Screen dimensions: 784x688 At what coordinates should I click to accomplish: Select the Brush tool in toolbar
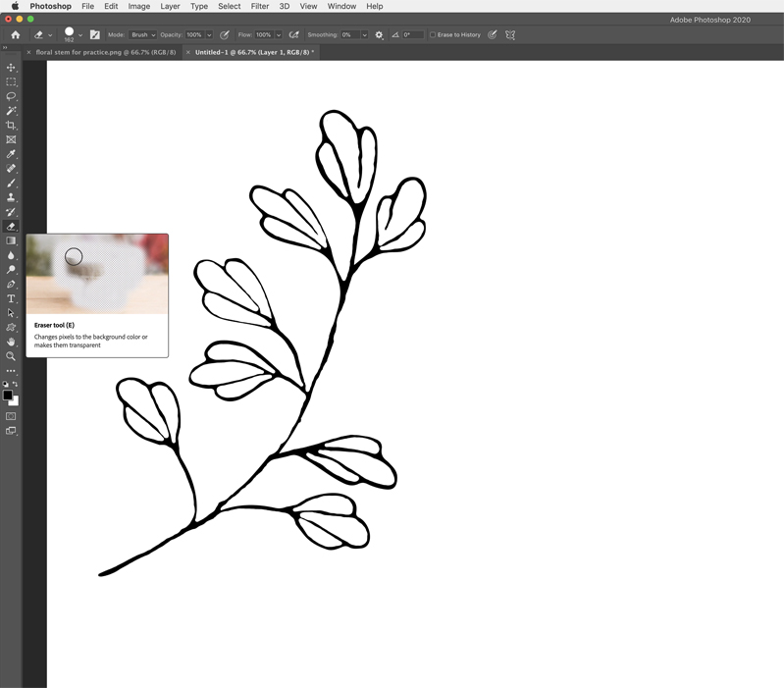coord(11,183)
